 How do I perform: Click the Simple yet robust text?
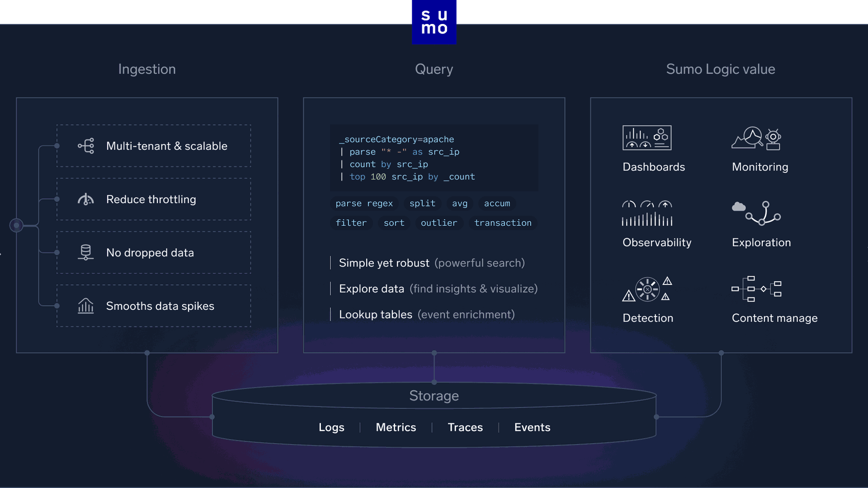[x=384, y=263]
